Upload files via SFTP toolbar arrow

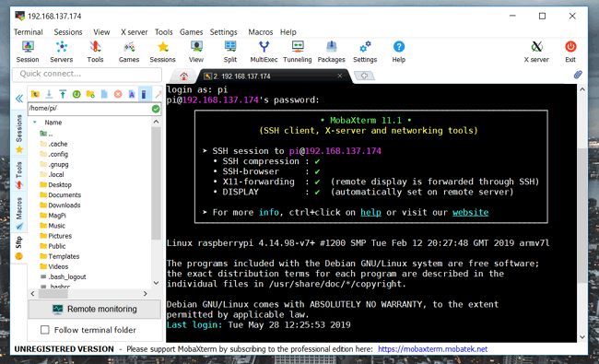(x=63, y=94)
